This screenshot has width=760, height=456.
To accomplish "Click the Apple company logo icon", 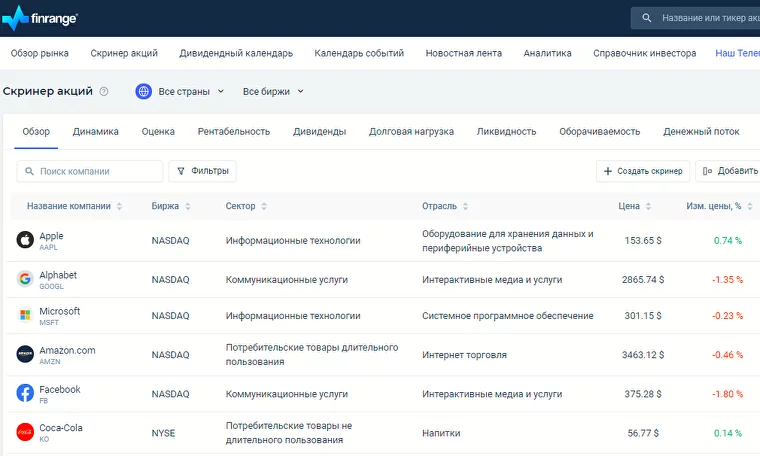I will pos(25,240).
